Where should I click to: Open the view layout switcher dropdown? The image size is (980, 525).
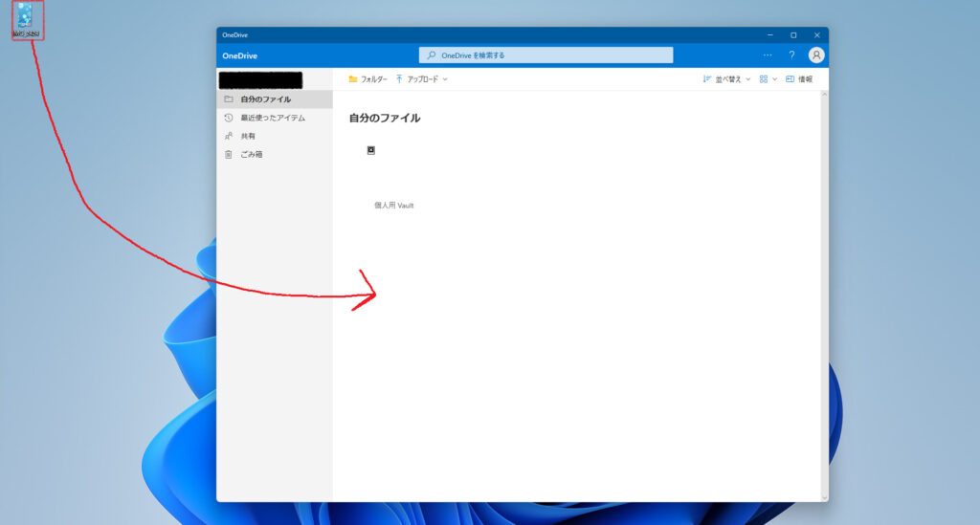point(768,79)
